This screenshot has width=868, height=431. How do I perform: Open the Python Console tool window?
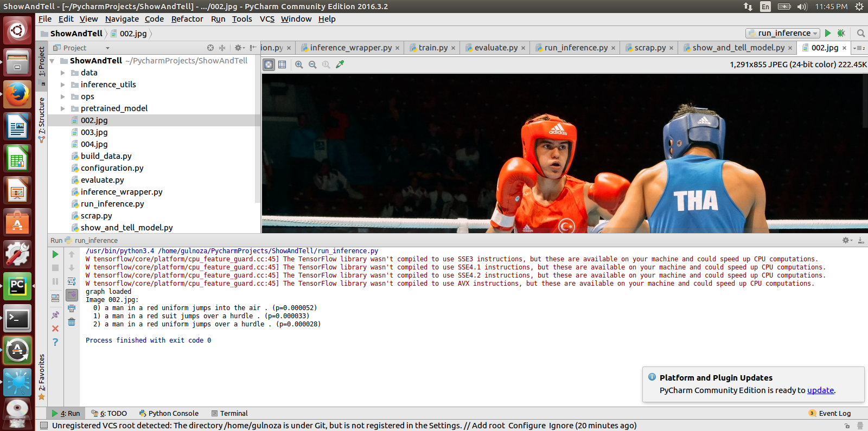pos(169,413)
